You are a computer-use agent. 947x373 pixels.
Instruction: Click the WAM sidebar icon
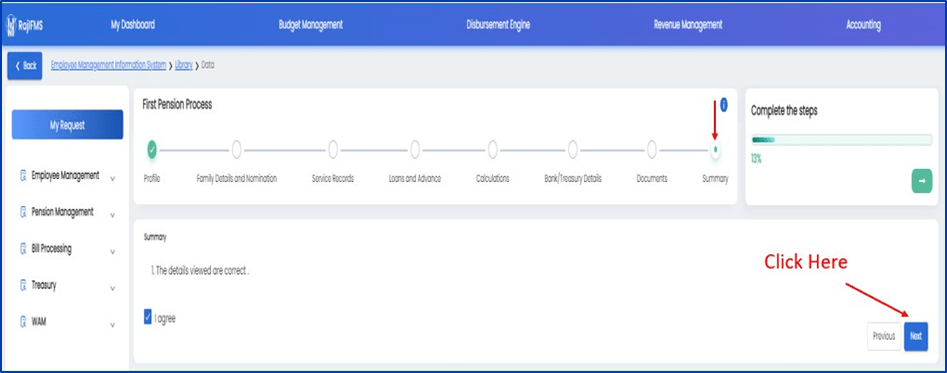click(x=24, y=321)
